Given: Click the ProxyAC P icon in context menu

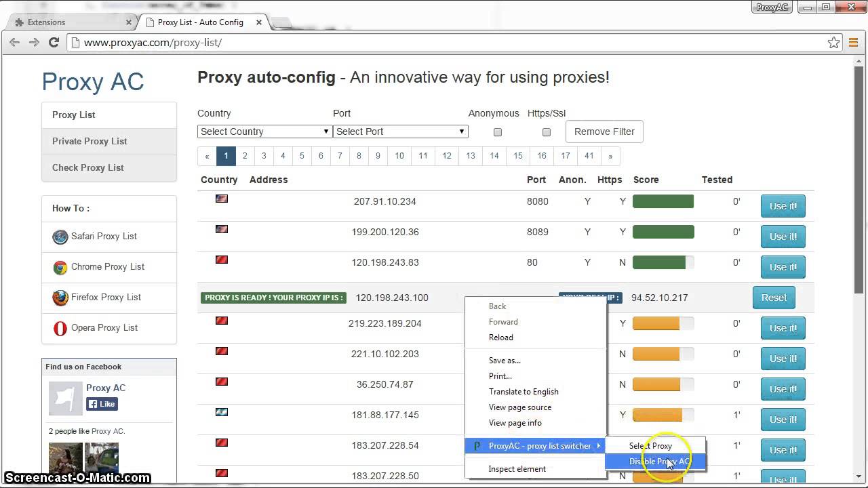Looking at the screenshot, I should point(477,446).
